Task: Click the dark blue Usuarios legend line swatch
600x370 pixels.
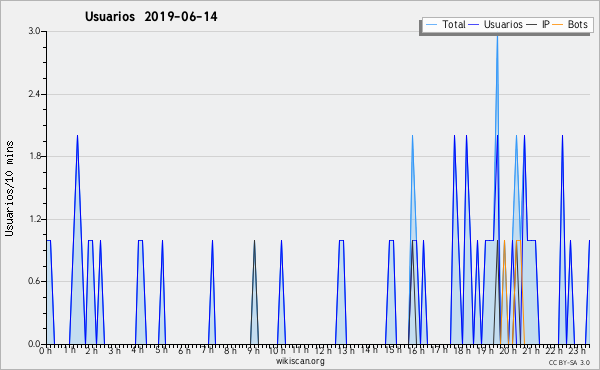Action: tap(474, 25)
